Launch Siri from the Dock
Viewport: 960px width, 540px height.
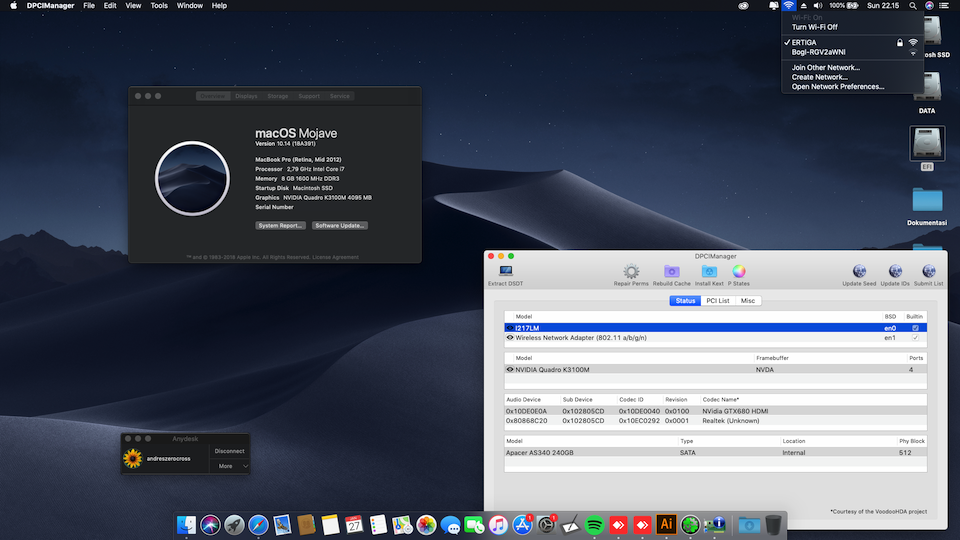pos(210,525)
